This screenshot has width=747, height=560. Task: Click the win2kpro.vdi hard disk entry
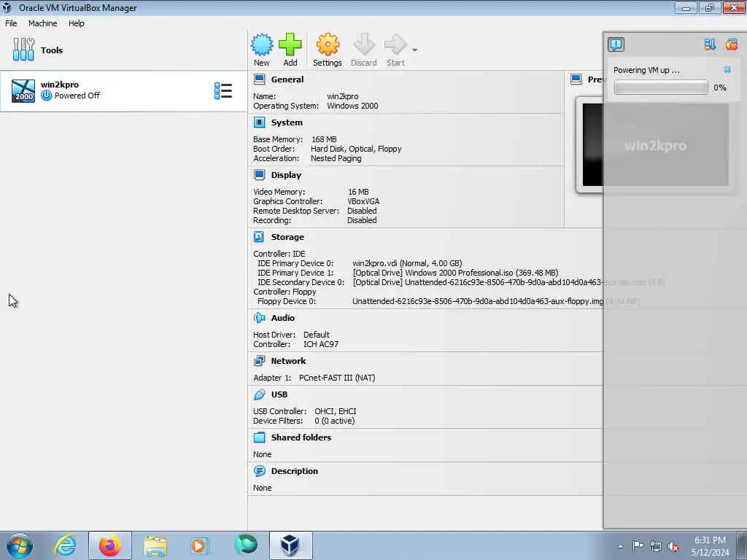tap(407, 263)
